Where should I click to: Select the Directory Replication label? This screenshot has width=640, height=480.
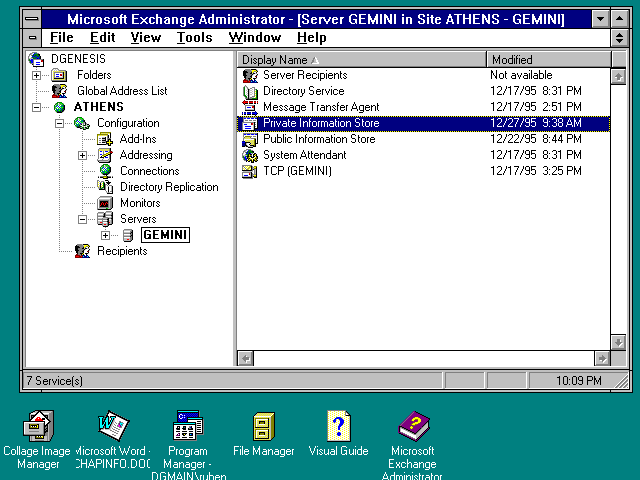click(x=169, y=187)
